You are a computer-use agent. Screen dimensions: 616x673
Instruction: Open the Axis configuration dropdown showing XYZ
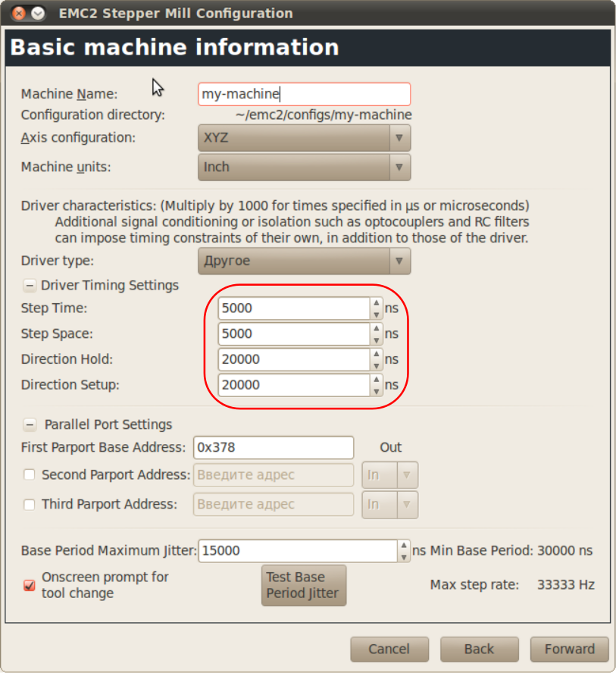(304, 138)
